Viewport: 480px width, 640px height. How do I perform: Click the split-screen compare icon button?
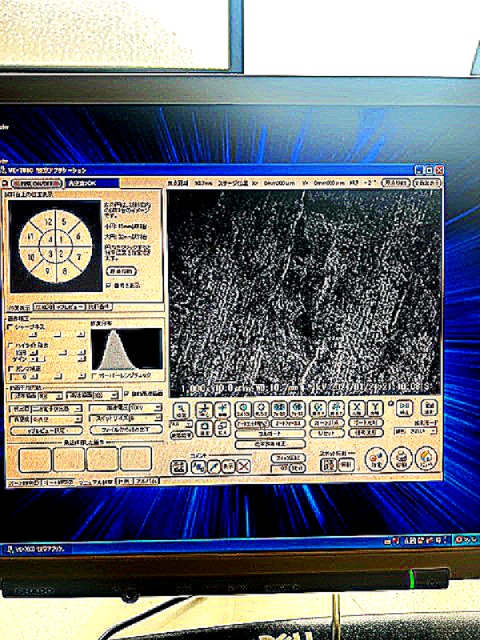click(x=404, y=408)
